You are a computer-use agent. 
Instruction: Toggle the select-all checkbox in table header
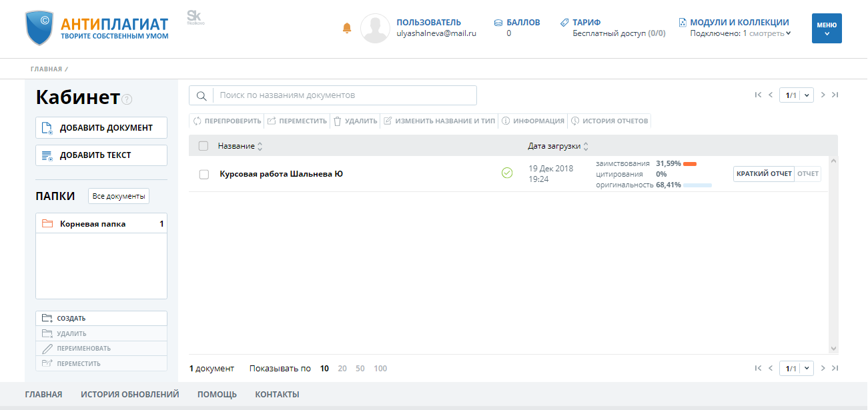[203, 146]
